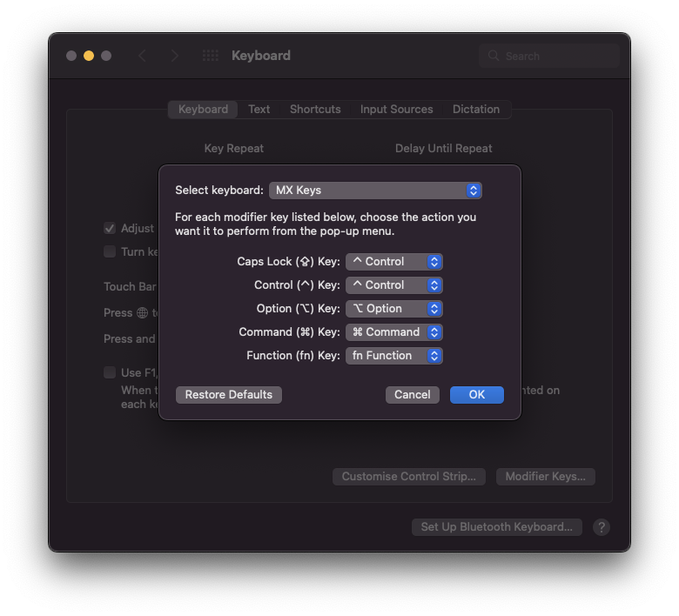This screenshot has width=679, height=616.
Task: Change the Caps Lock Key action dropdown
Action: click(x=393, y=262)
